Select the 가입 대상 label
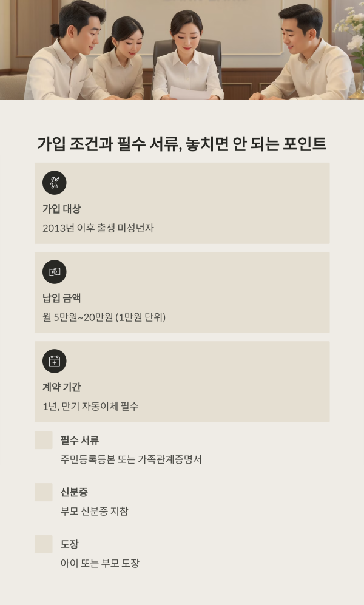 61,209
